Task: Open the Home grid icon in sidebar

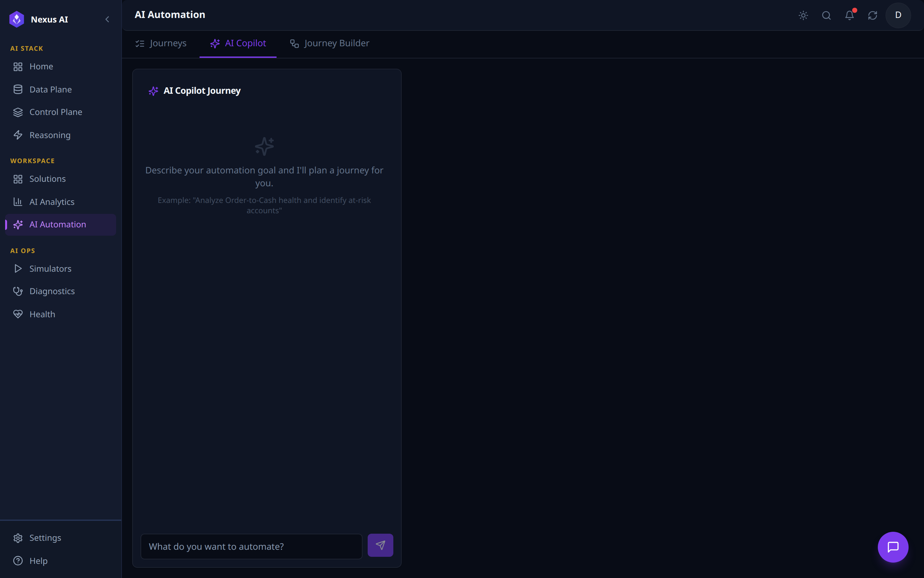Action: tap(18, 66)
